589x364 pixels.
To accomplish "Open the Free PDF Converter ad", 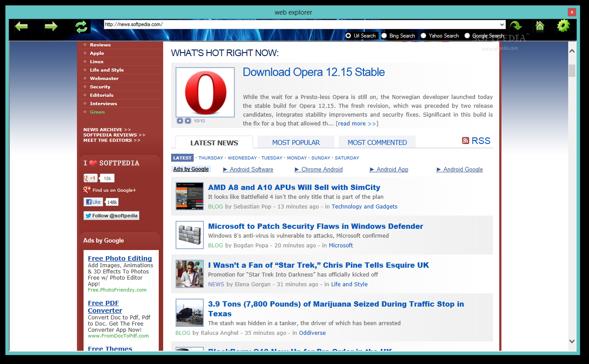I will 105,307.
